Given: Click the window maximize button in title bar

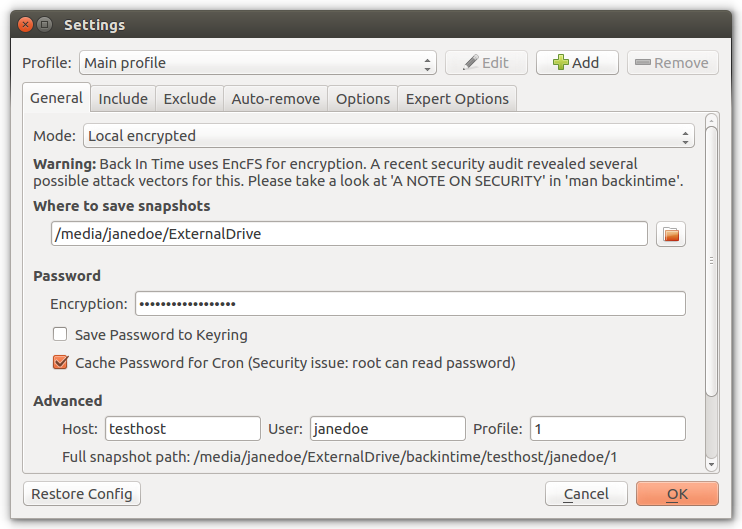Looking at the screenshot, I should pos(45,24).
